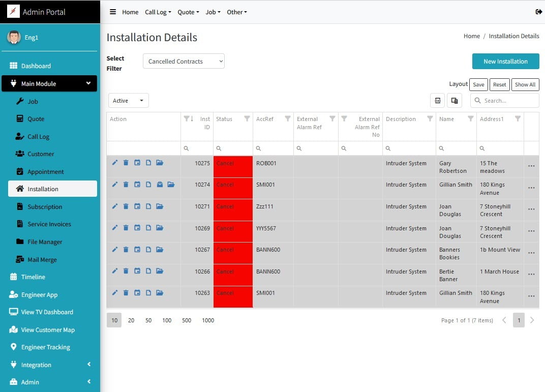The height and width of the screenshot is (392, 545).
Task: Delete installation 10274 using its trash icon
Action: (126, 185)
